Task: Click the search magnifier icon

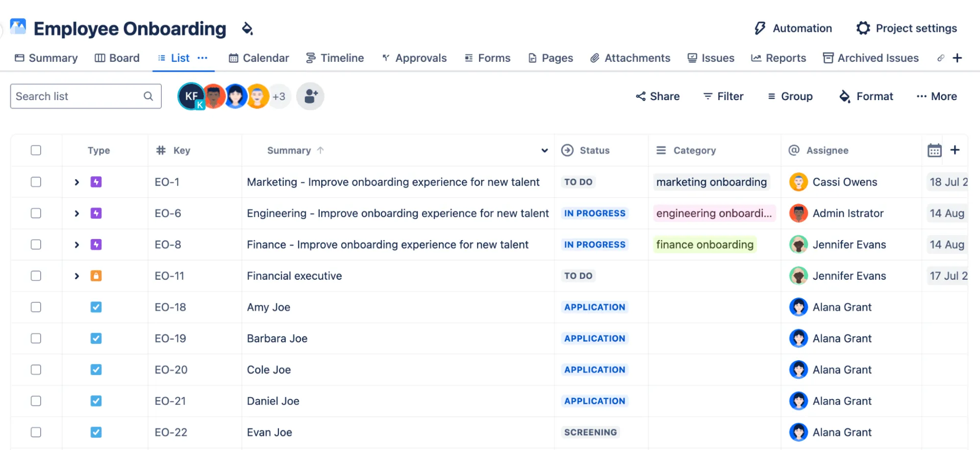Action: pyautogui.click(x=149, y=96)
